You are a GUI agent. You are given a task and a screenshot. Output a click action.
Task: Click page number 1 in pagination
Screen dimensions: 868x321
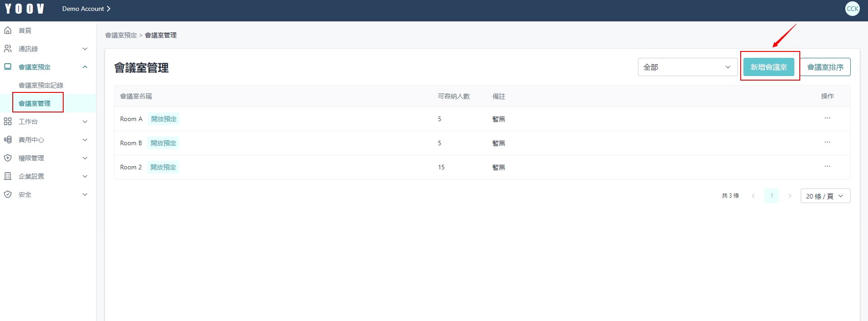tap(771, 196)
